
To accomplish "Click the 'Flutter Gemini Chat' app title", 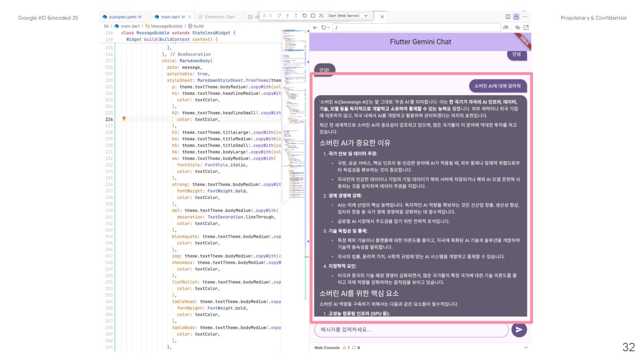I will click(x=420, y=42).
